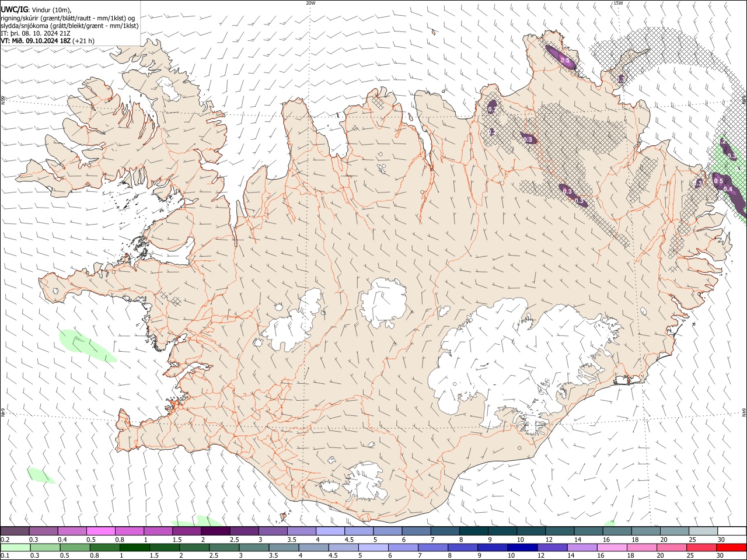This screenshot has width=747, height=560.
Task: Click the lavender snow swatch between 4 and 4.5
Action: pos(330,531)
